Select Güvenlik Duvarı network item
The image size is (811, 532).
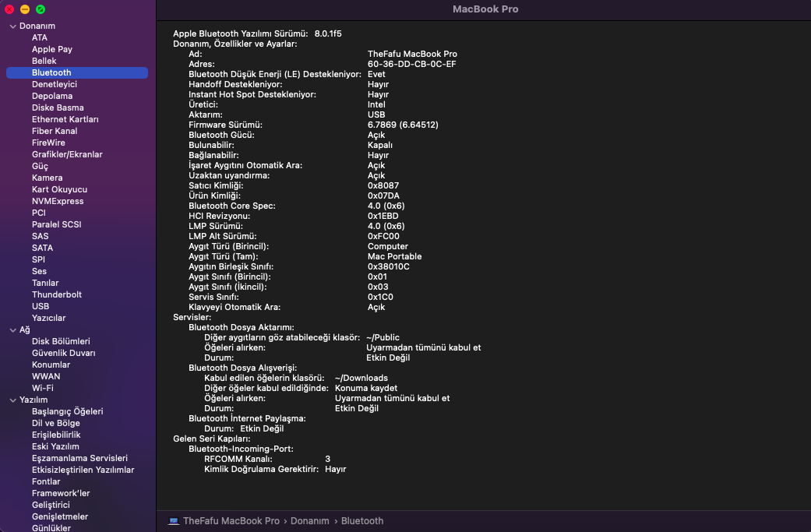pos(62,353)
